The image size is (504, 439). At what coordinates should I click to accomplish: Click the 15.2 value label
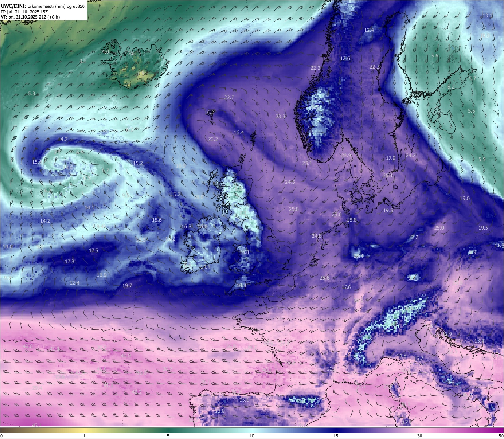(138, 163)
